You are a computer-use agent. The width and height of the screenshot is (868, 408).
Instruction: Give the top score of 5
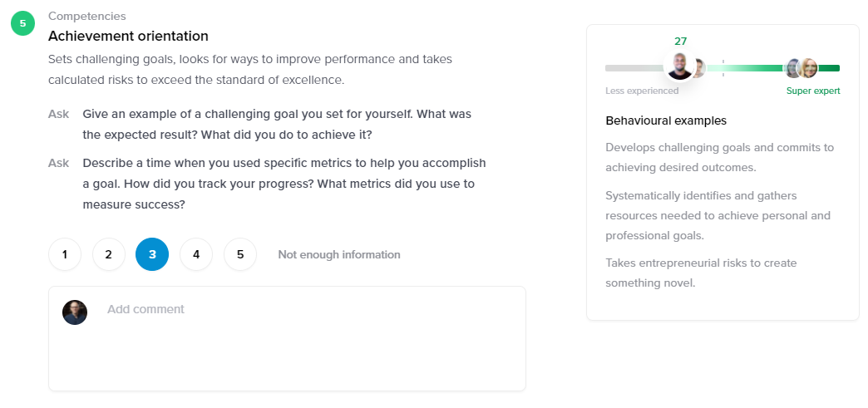pyautogui.click(x=240, y=254)
